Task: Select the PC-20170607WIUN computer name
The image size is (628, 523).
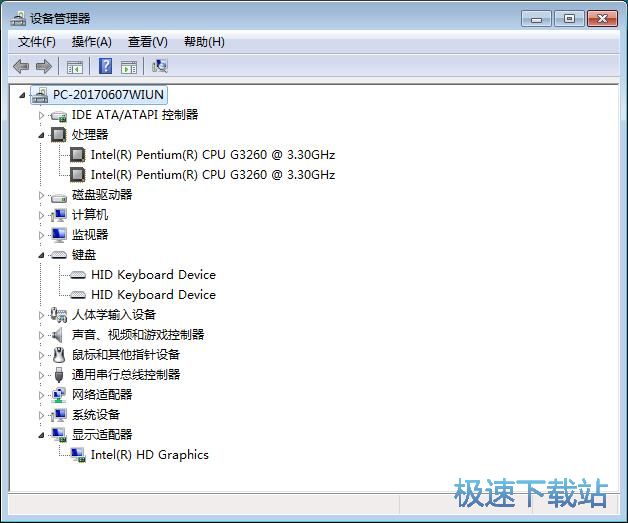Action: pyautogui.click(x=108, y=95)
